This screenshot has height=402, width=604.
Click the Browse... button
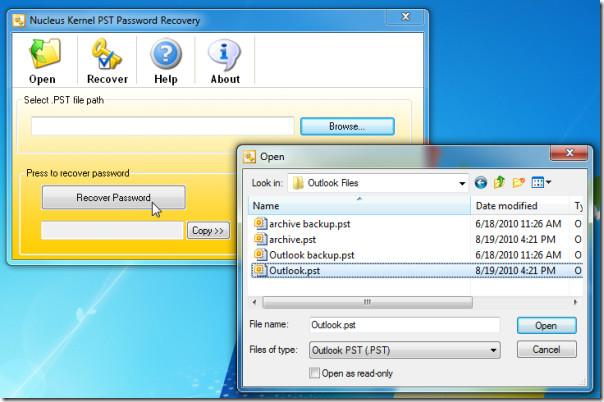click(x=347, y=126)
